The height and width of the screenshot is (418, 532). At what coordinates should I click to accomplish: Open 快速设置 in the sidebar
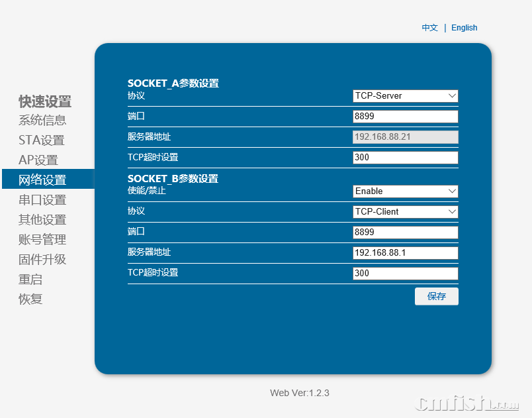point(45,101)
